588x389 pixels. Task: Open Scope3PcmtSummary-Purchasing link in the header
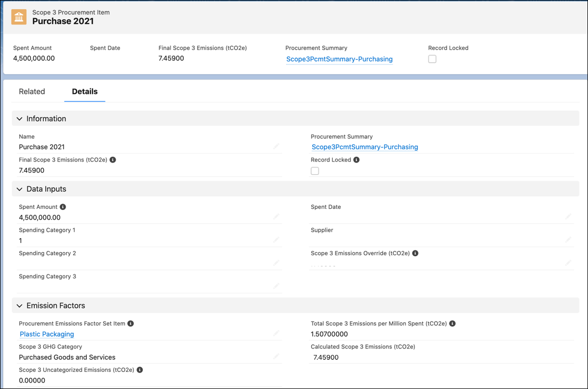(339, 59)
